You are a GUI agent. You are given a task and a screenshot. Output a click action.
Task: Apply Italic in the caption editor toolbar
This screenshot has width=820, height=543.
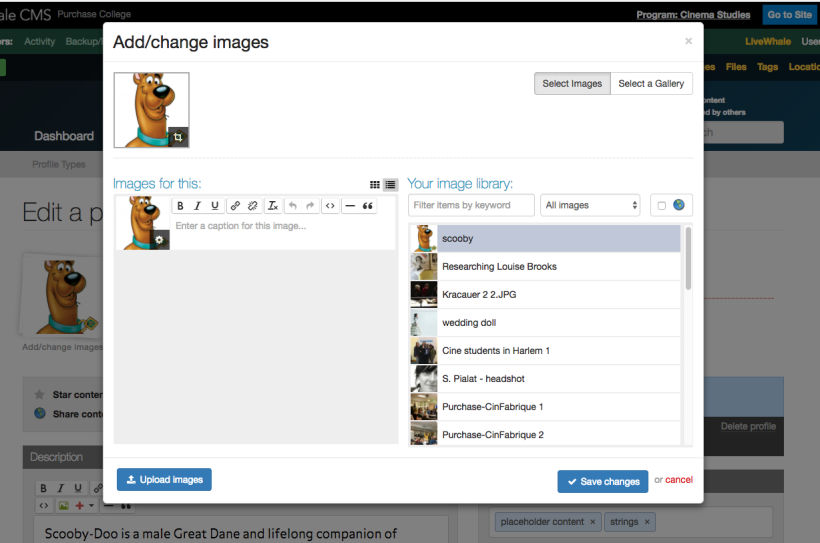click(x=197, y=206)
